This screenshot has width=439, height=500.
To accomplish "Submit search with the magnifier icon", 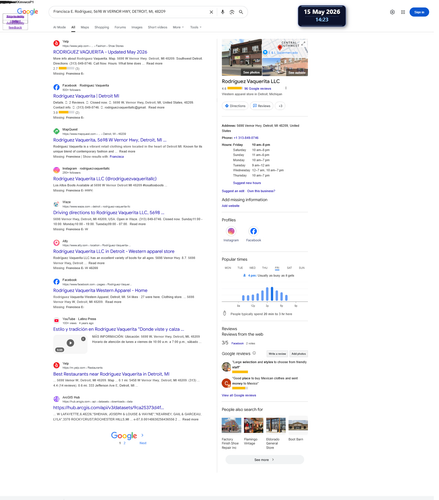I will [x=241, y=12].
